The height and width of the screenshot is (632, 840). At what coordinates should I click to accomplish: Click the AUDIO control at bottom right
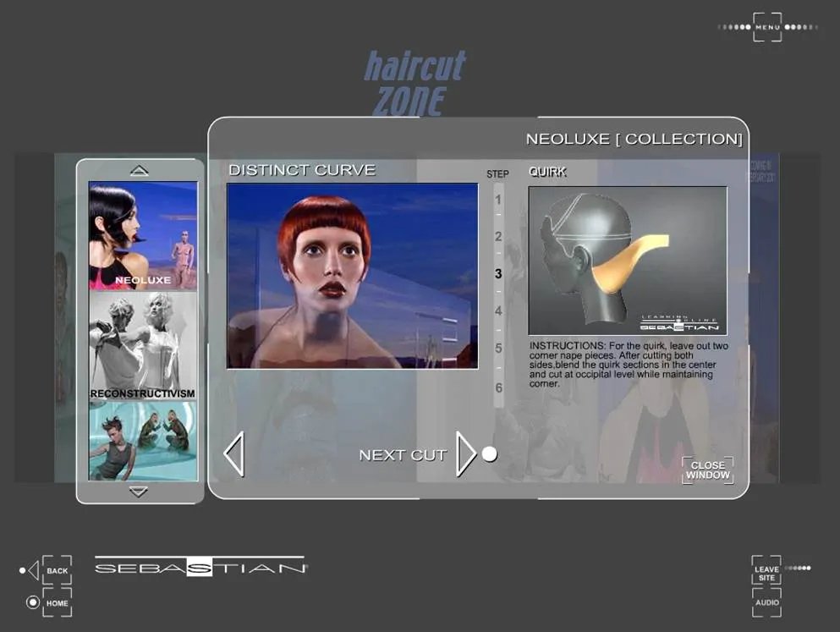pos(768,602)
